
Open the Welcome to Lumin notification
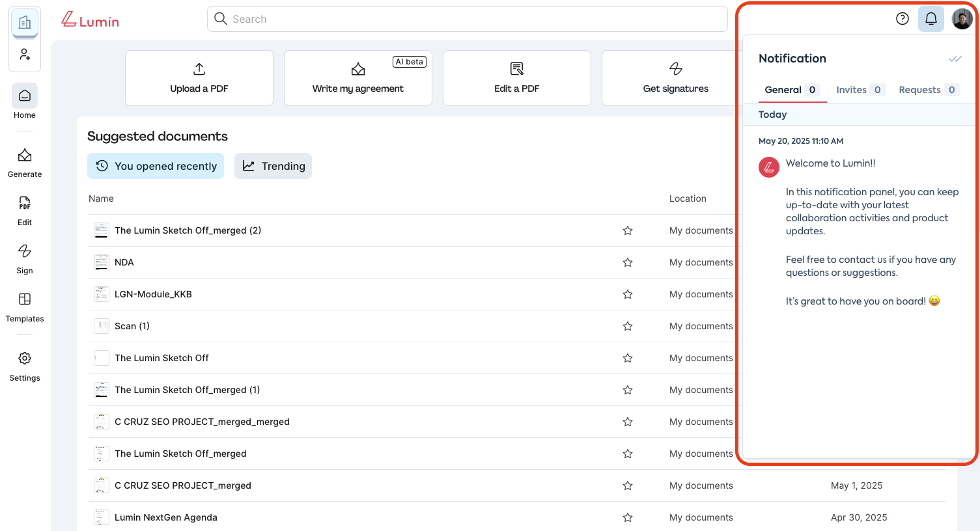tap(859, 221)
